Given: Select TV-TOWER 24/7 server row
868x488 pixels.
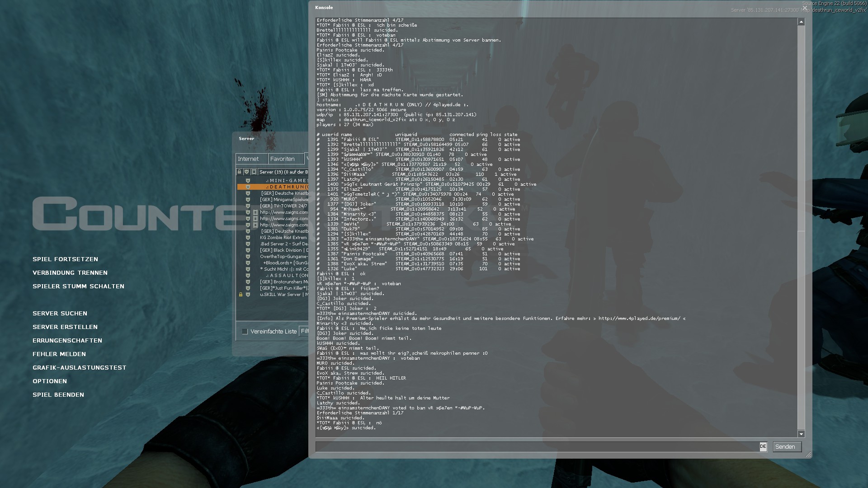Looking at the screenshot, I should click(x=273, y=206).
